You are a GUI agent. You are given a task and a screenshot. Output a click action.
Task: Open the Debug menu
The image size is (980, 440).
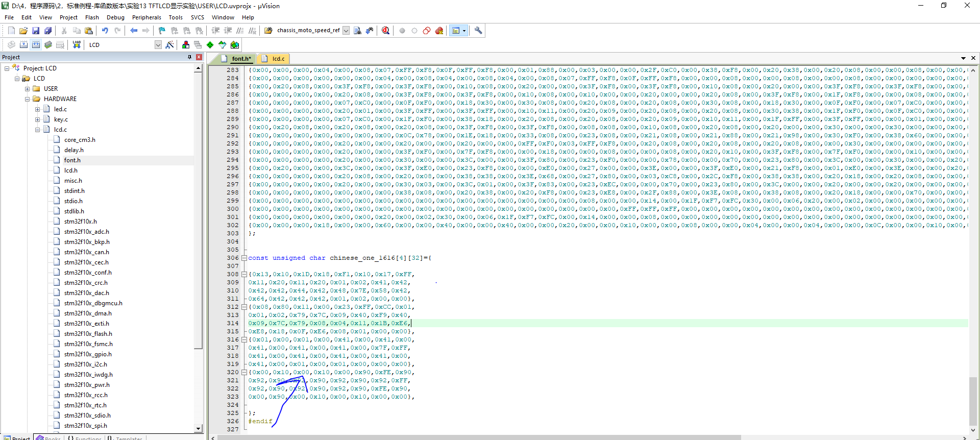[115, 17]
